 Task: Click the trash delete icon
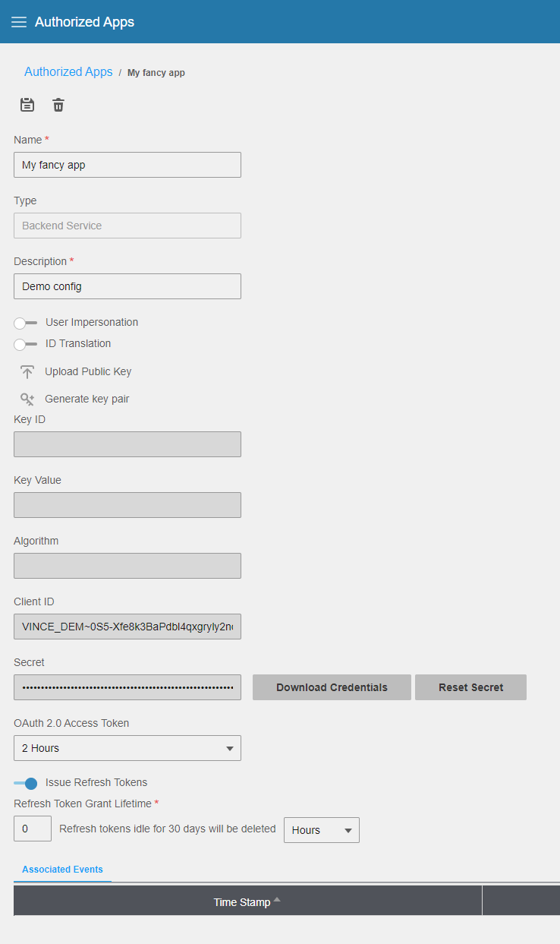(x=58, y=105)
